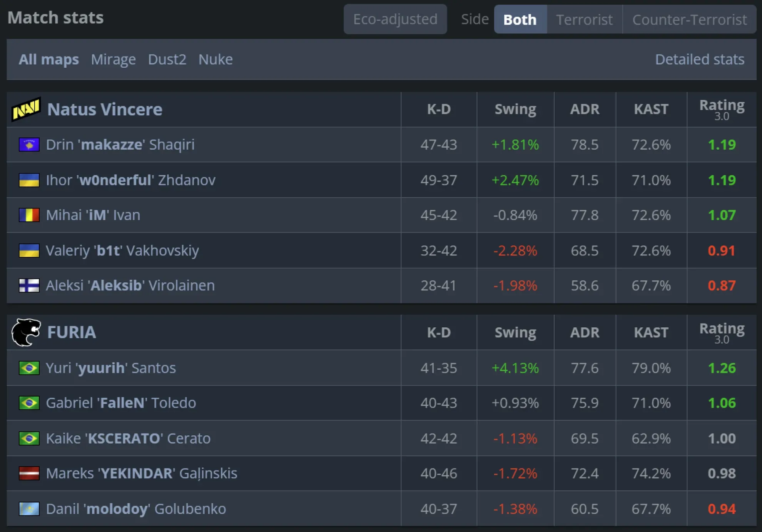Image resolution: width=762 pixels, height=532 pixels.
Task: Click the Latvia flag beside YEKINDAR
Action: [x=29, y=474]
